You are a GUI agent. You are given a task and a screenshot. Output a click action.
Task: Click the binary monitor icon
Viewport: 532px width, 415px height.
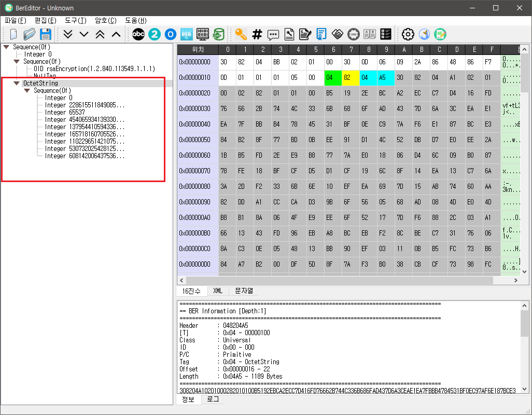tap(203, 34)
